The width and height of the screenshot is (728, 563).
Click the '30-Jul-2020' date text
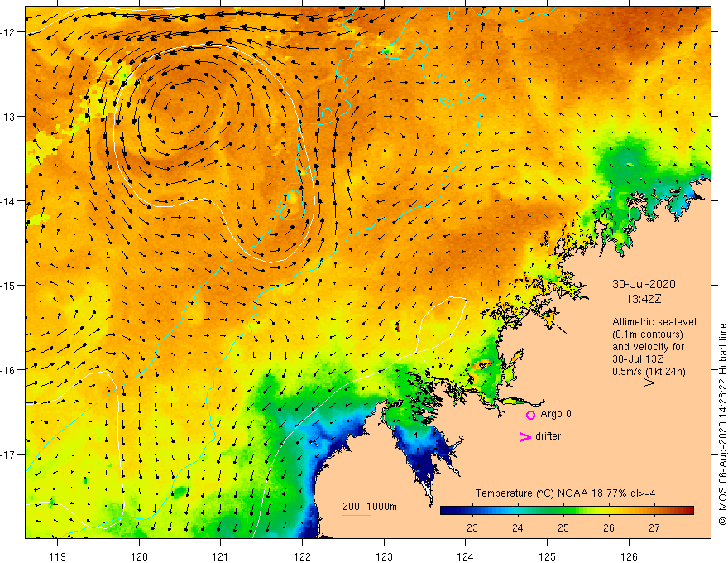coord(644,284)
